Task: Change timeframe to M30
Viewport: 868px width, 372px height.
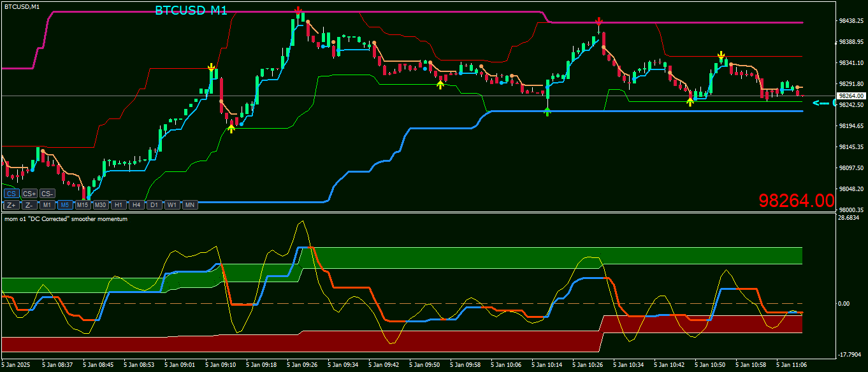Action: [101, 205]
